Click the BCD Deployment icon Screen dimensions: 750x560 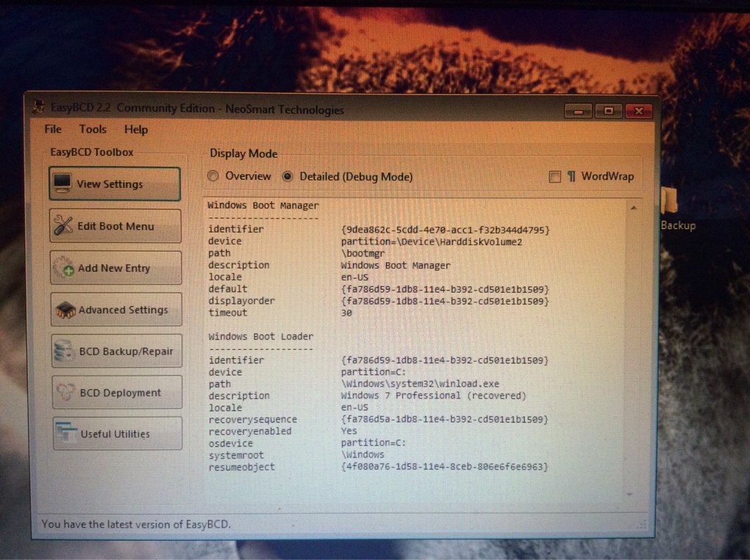(66, 392)
